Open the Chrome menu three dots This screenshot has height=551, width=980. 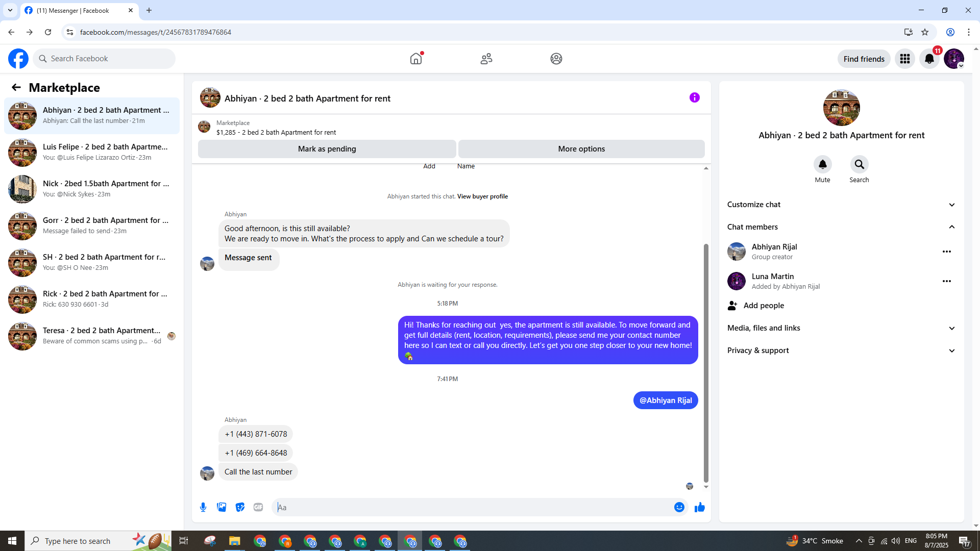point(969,32)
